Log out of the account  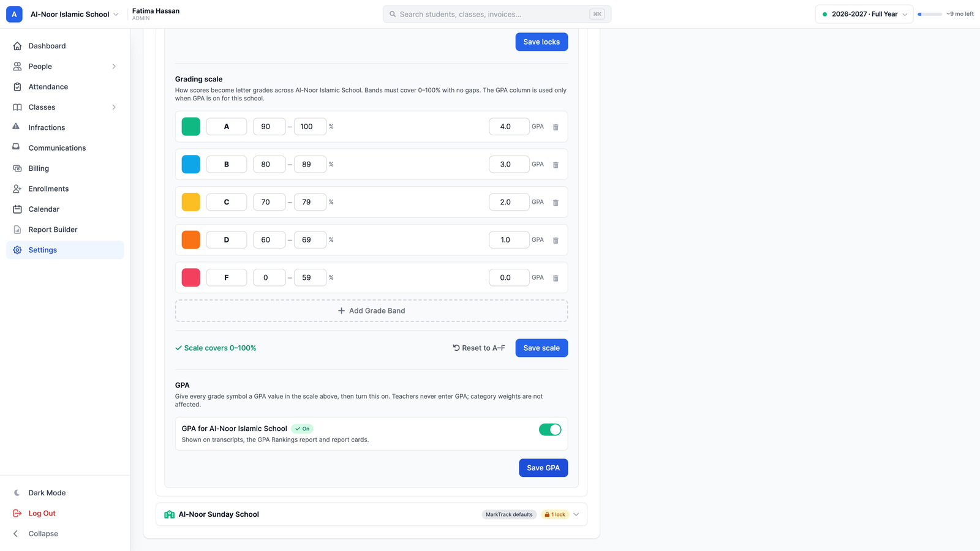[35, 513]
